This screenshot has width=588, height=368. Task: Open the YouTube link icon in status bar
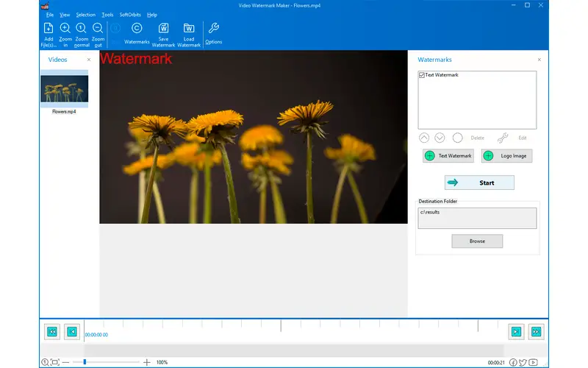click(534, 362)
